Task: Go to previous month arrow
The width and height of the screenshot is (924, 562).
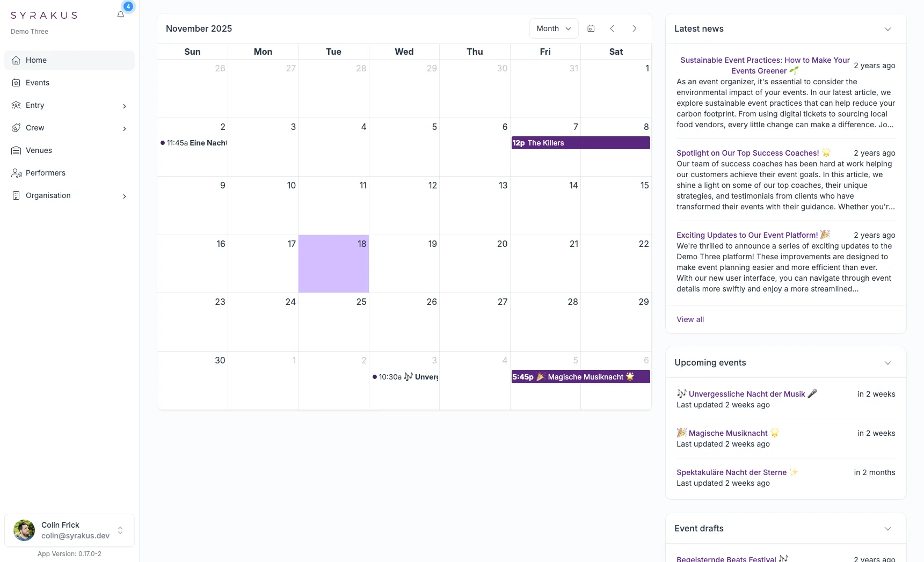Action: click(612, 28)
